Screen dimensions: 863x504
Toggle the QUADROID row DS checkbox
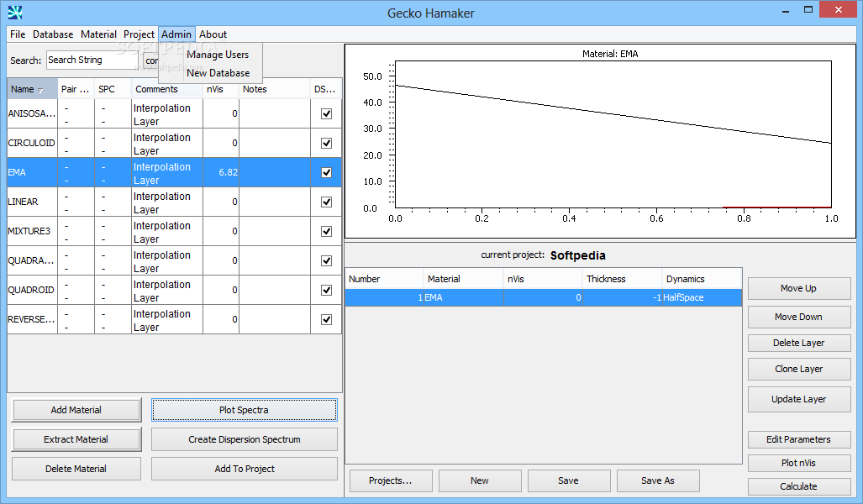(x=326, y=290)
